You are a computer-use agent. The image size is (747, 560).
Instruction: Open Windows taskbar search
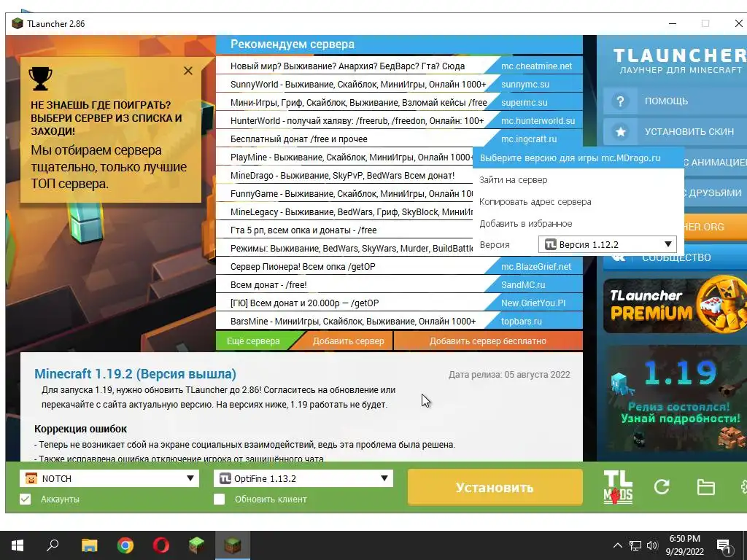click(53, 545)
